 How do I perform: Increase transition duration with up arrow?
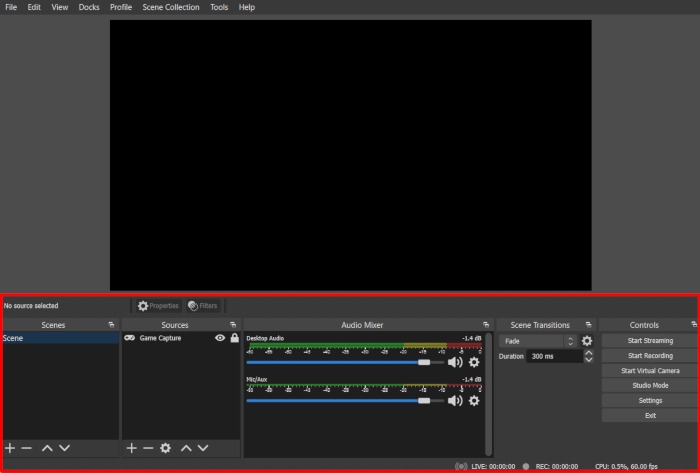(x=589, y=353)
